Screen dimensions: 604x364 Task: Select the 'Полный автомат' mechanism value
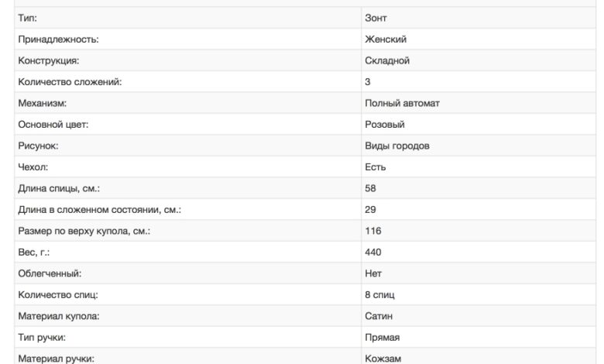coord(402,103)
